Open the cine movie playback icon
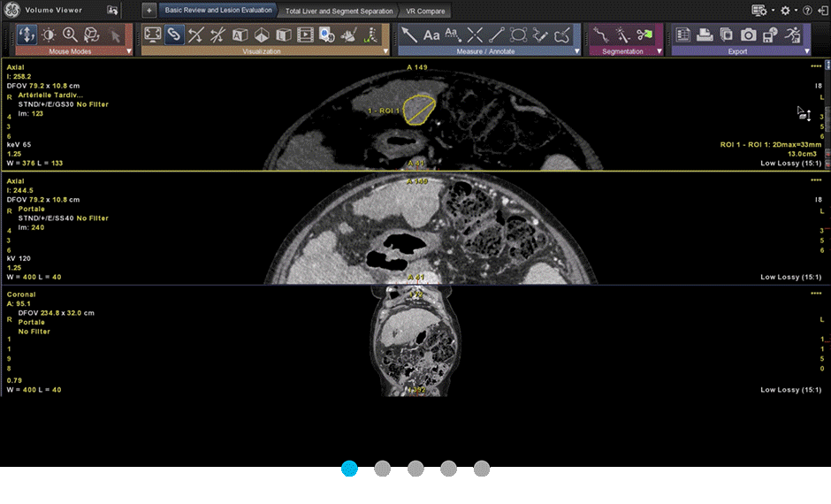 tap(305, 35)
